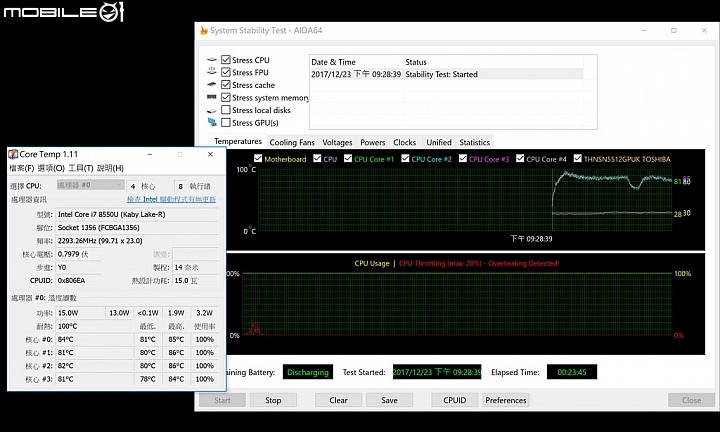
Task: Open the Voltages tab
Action: click(x=337, y=142)
